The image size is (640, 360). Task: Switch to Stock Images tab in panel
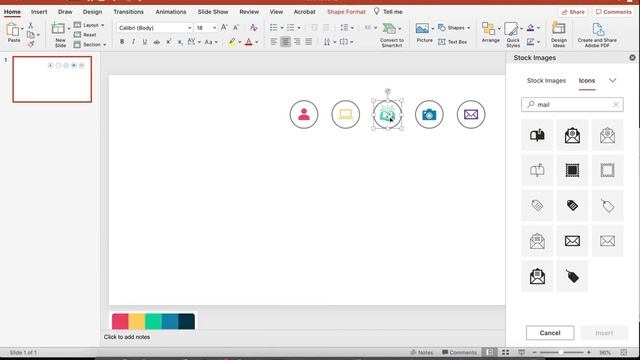(x=546, y=80)
